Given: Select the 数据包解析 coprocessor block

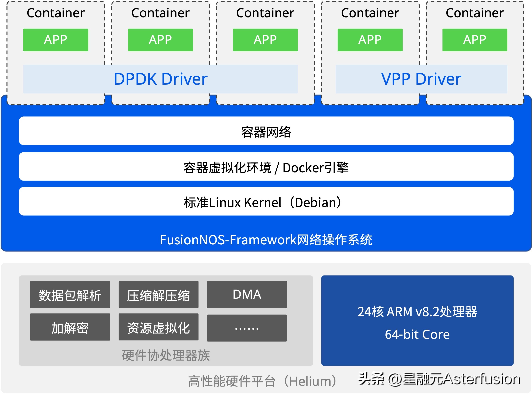Looking at the screenshot, I should click(70, 294).
